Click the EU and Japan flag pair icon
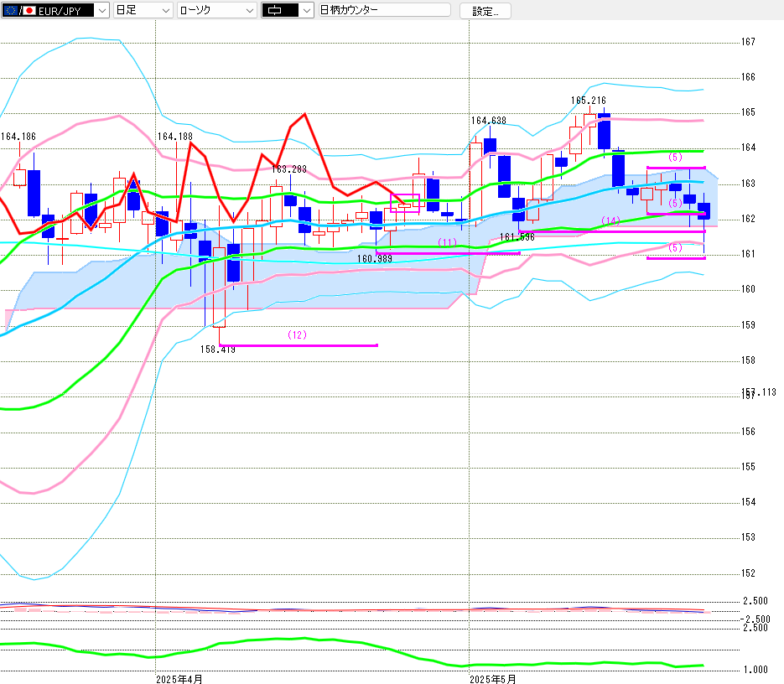This screenshot has height=684, width=784. [19, 10]
